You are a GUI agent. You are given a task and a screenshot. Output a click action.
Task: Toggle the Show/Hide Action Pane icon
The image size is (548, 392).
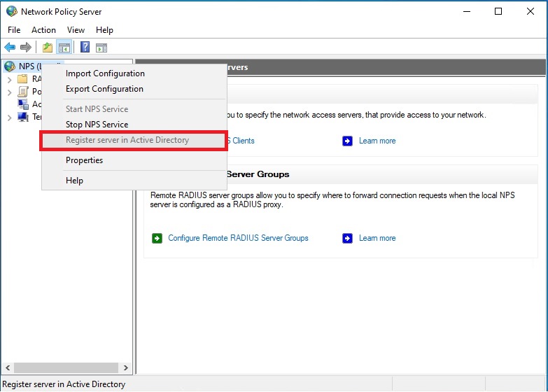click(101, 48)
